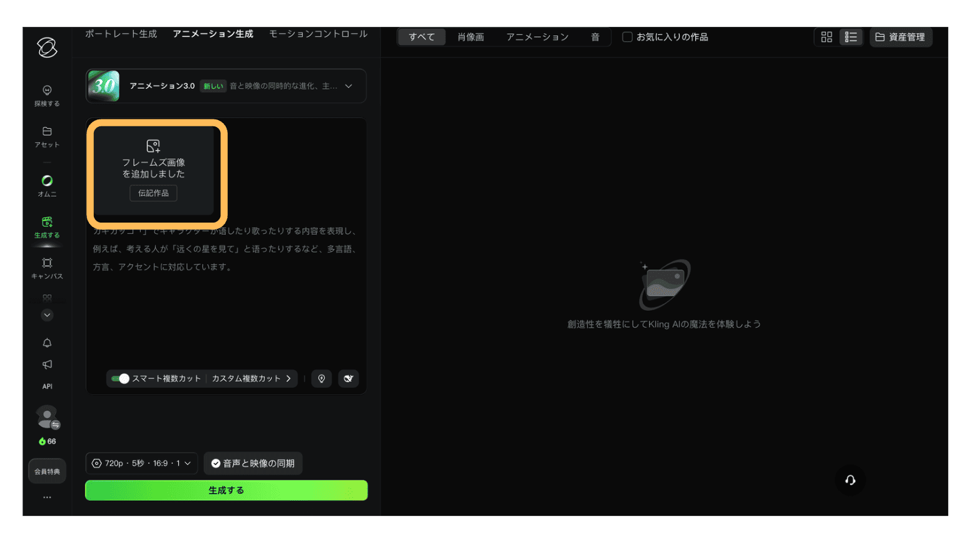Viewport: 980px width, 549px height.
Task: Open the キャンバス canvas icon
Action: [47, 263]
